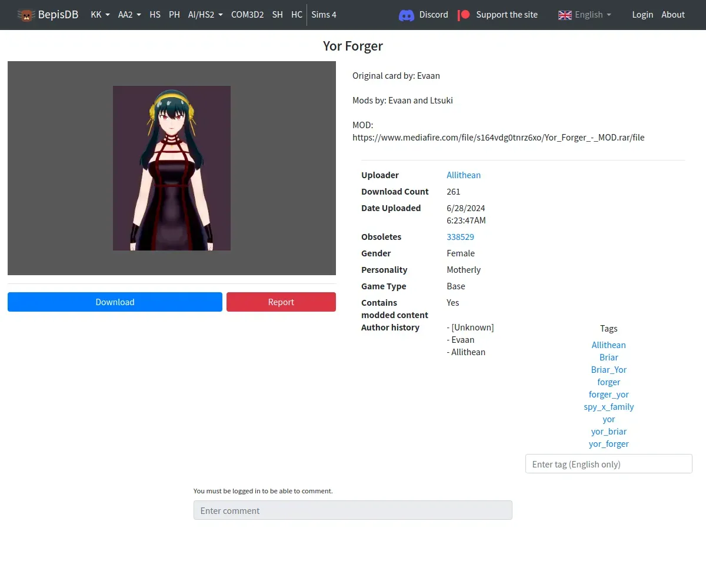Open uploader Allithean's profile link

click(464, 175)
